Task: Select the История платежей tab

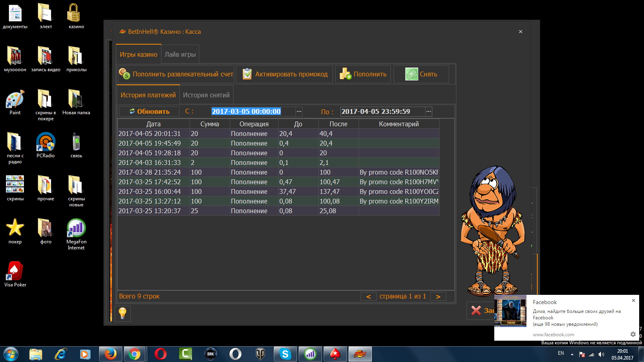Action: tap(148, 95)
